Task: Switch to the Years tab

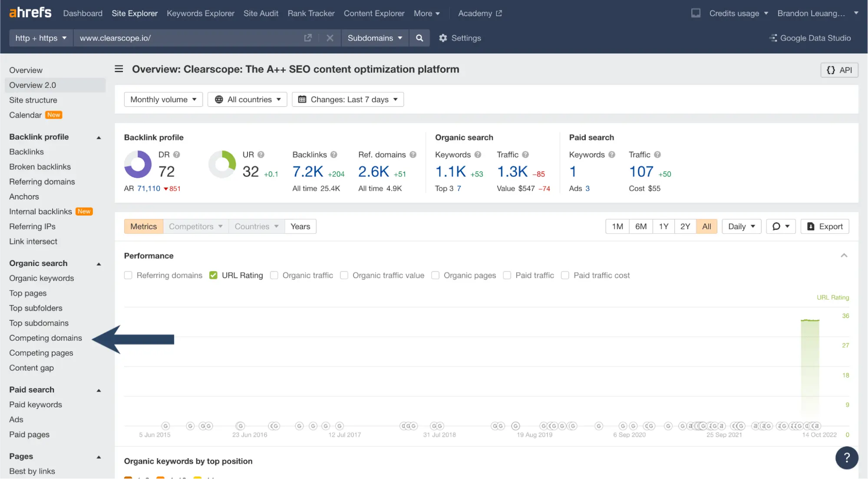Action: pos(300,226)
